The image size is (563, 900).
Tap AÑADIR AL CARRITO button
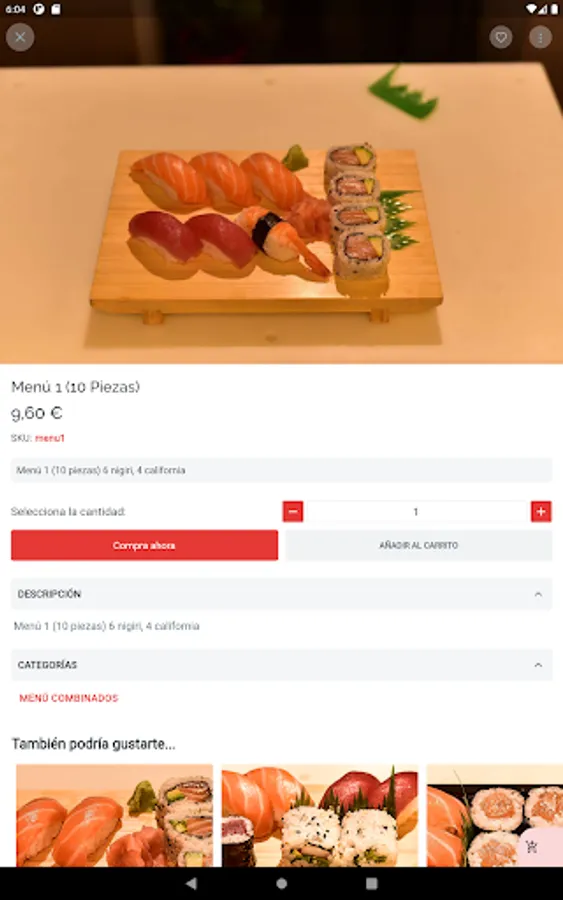click(x=418, y=545)
